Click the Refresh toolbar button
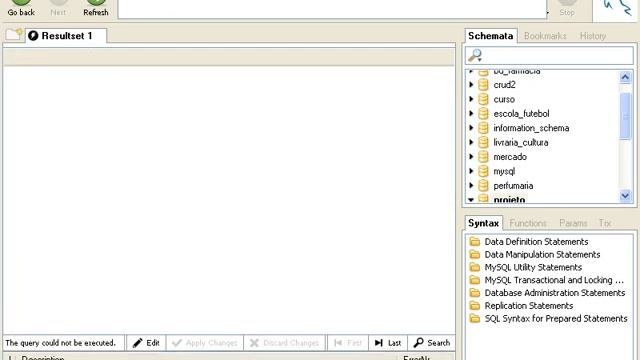The height and width of the screenshot is (360, 640). point(96,9)
